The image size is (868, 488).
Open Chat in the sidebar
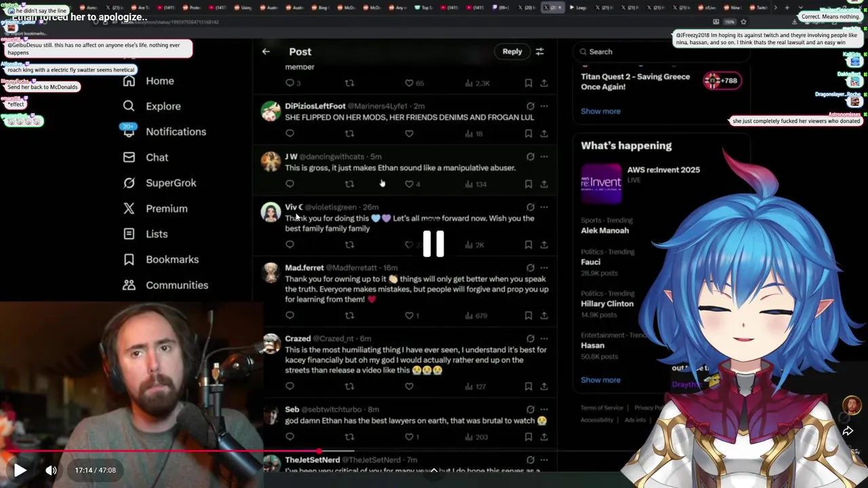157,157
